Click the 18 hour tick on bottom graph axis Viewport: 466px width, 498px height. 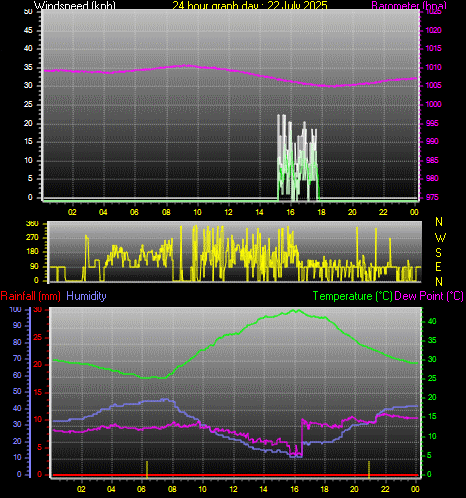coord(324,489)
